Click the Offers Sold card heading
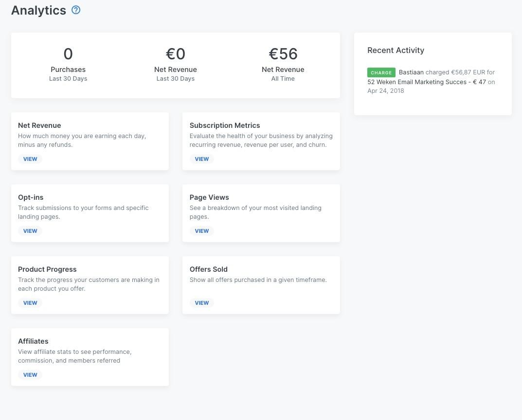The image size is (522, 420). [x=209, y=269]
